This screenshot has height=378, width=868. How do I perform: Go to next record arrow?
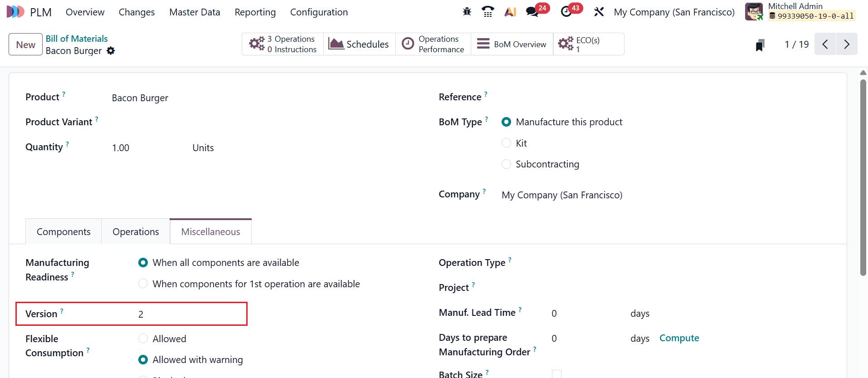(x=847, y=44)
